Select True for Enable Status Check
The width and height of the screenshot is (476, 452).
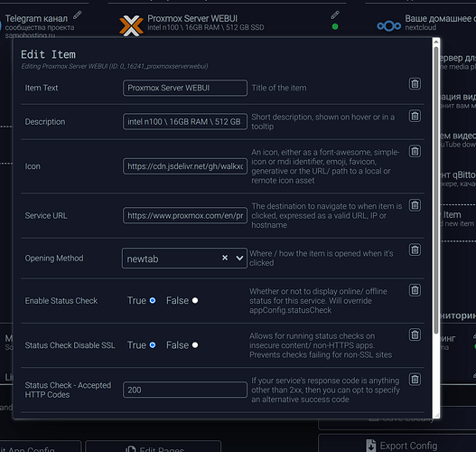pyautogui.click(x=153, y=300)
